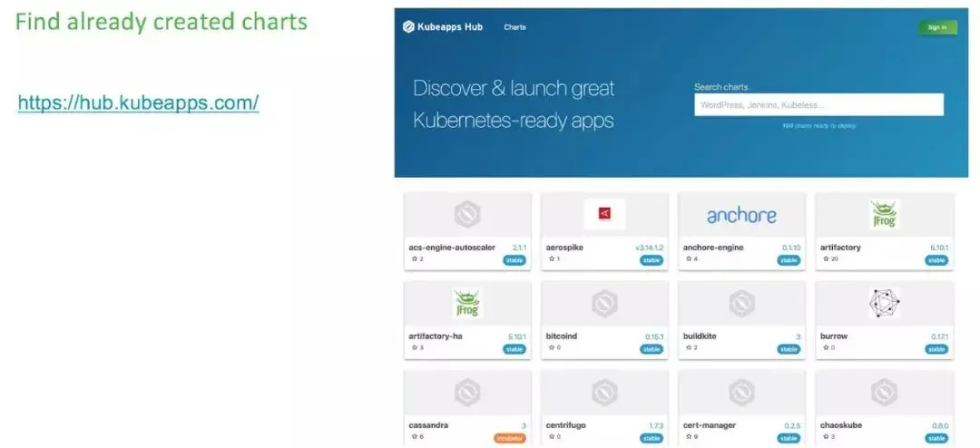Click the cert-manager placeholder icon
This screenshot has width=980, height=448.
point(741,393)
